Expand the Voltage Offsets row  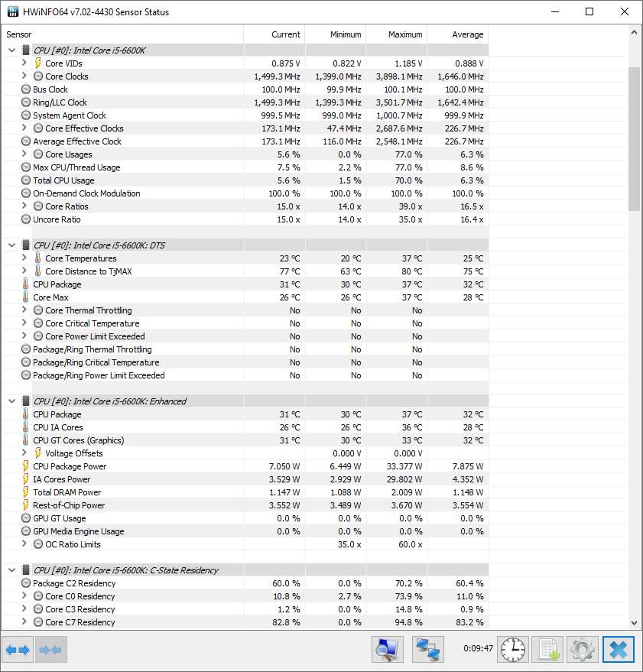click(24, 453)
